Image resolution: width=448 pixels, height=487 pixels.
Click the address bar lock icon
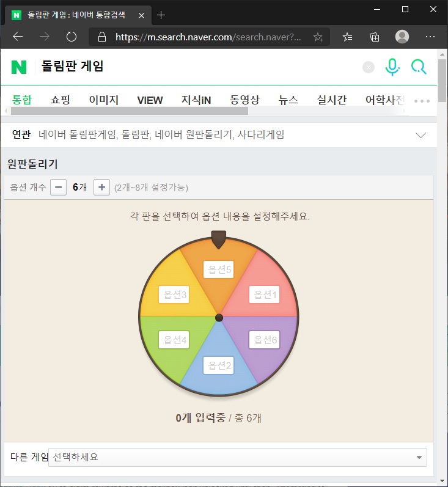102,37
